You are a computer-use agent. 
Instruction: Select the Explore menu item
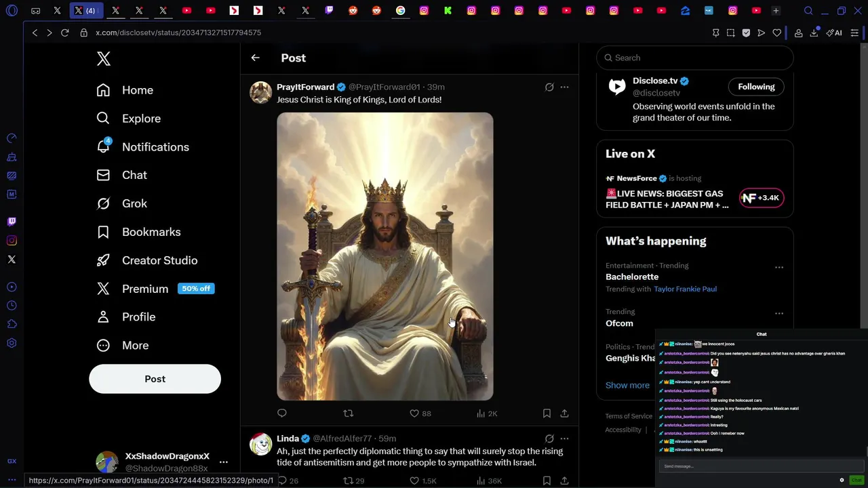140,119
